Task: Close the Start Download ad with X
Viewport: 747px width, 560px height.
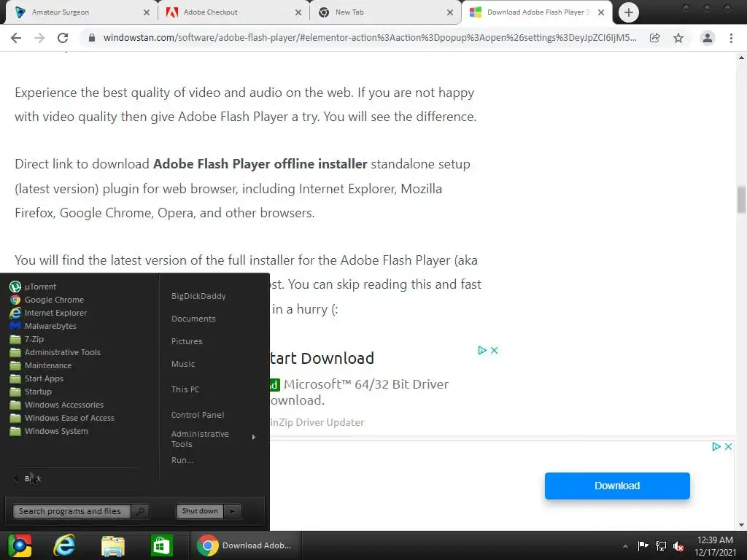Action: click(x=494, y=351)
